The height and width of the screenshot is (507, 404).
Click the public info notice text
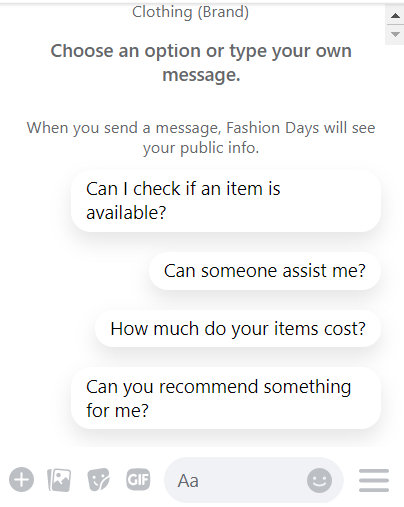click(201, 138)
